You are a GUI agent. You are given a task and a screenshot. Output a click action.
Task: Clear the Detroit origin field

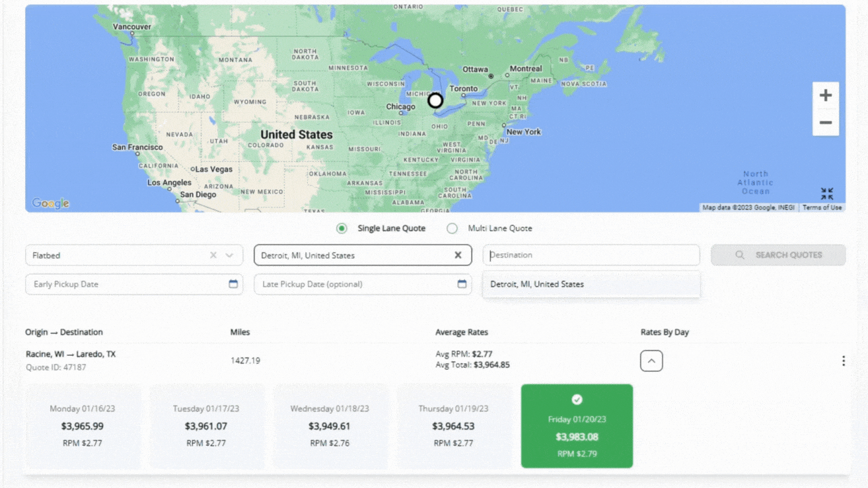(458, 255)
